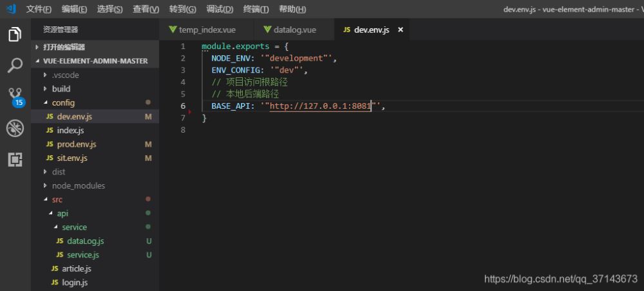Expand the node_modules folder

tap(78, 185)
